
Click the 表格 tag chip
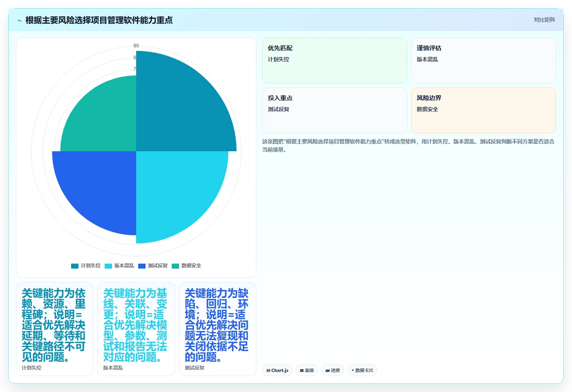click(x=307, y=370)
